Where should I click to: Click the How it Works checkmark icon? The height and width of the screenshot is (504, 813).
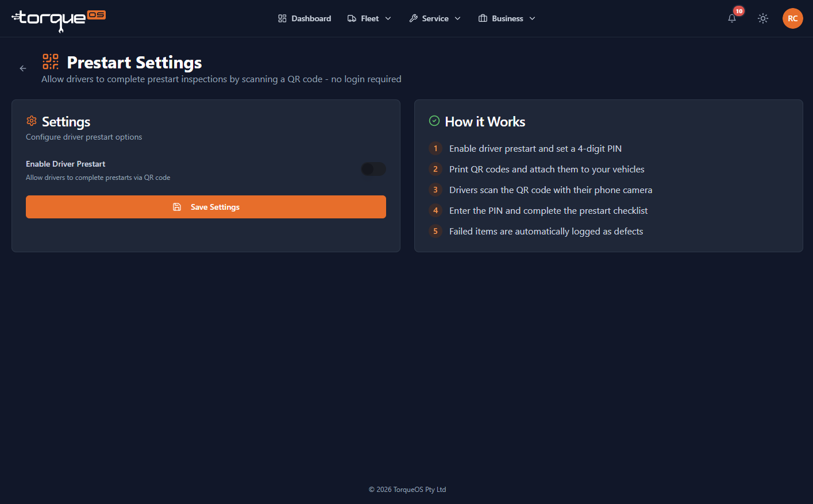[x=434, y=121]
